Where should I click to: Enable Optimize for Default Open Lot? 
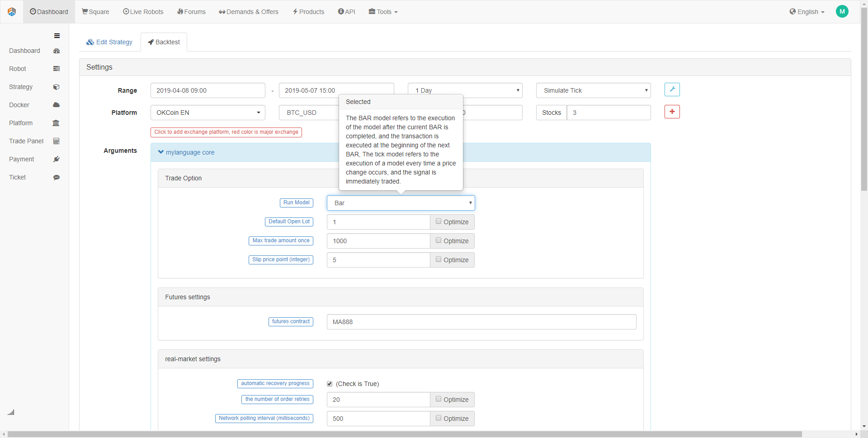pyautogui.click(x=439, y=221)
